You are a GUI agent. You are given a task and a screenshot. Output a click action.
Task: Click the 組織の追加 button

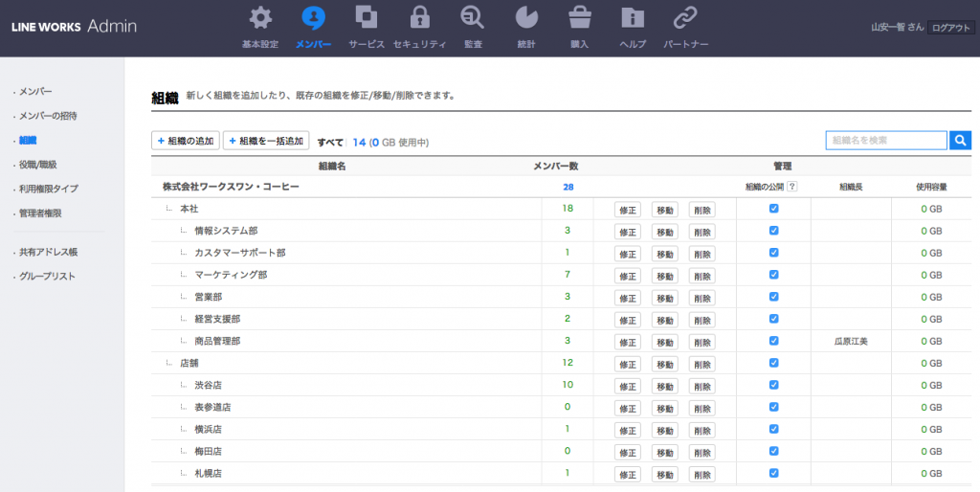(186, 142)
